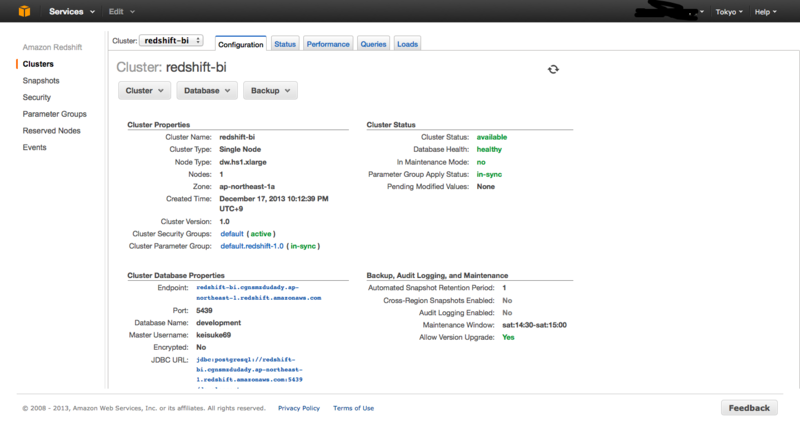Click the Parameter Group Apply Status value in-sync
800x422 pixels.
pos(489,174)
